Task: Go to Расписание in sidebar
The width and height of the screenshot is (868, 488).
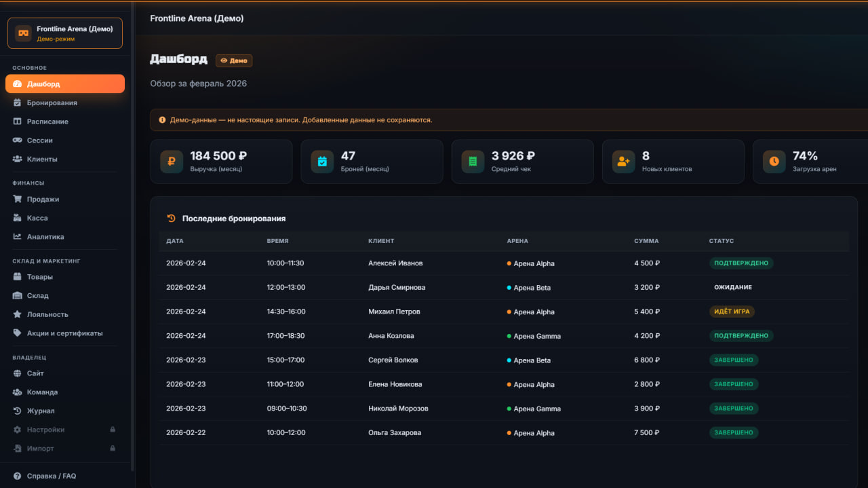Action: (x=47, y=121)
